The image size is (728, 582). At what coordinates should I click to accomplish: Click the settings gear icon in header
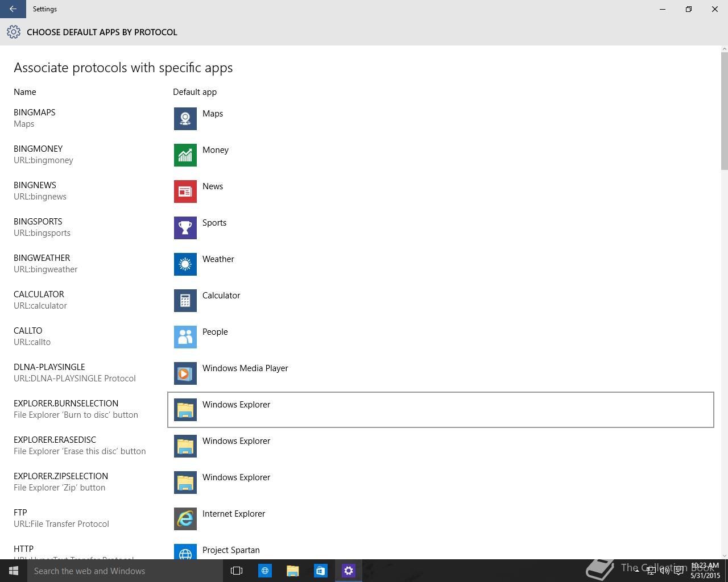point(14,32)
